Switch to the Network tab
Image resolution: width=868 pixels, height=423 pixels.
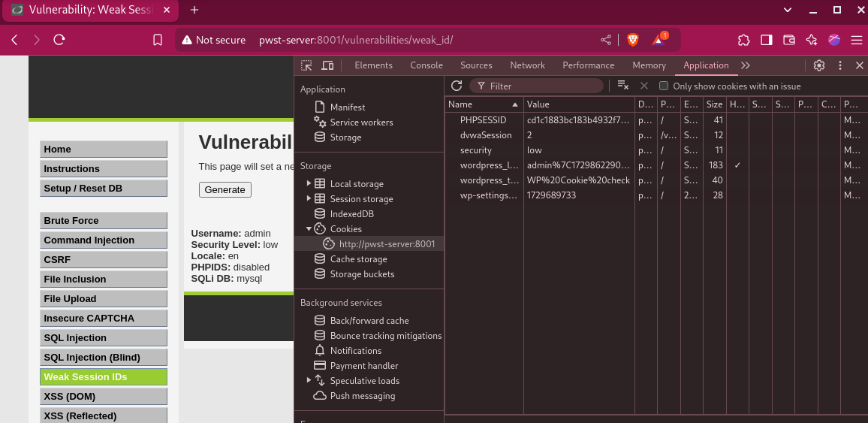527,65
